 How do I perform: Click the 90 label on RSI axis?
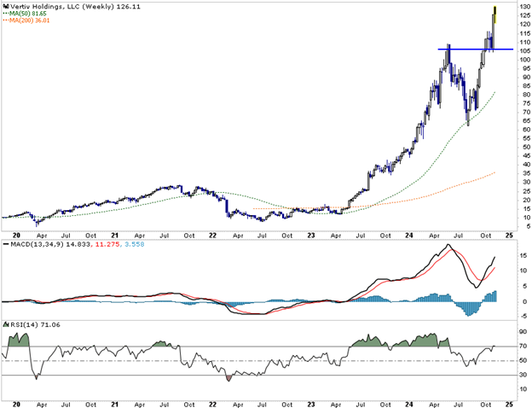pyautogui.click(x=524, y=332)
